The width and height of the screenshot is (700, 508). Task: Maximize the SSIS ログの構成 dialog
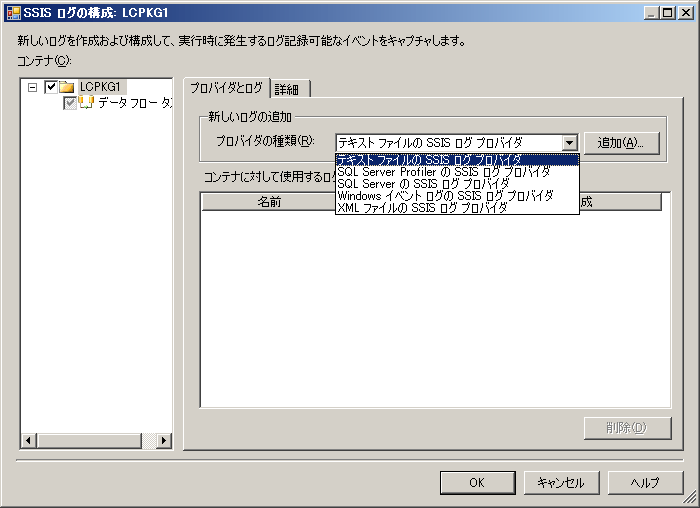point(668,12)
